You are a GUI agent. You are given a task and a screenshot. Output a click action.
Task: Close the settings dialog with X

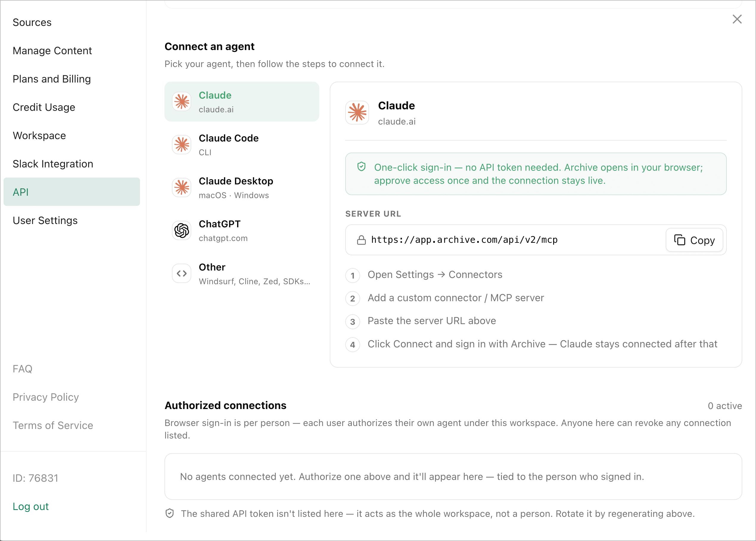coord(737,19)
